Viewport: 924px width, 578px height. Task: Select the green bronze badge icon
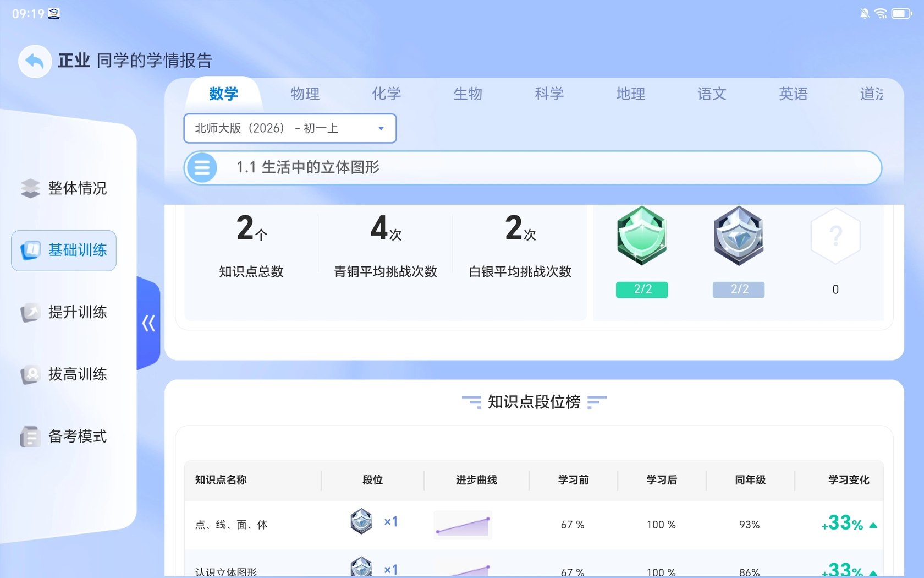(642, 236)
